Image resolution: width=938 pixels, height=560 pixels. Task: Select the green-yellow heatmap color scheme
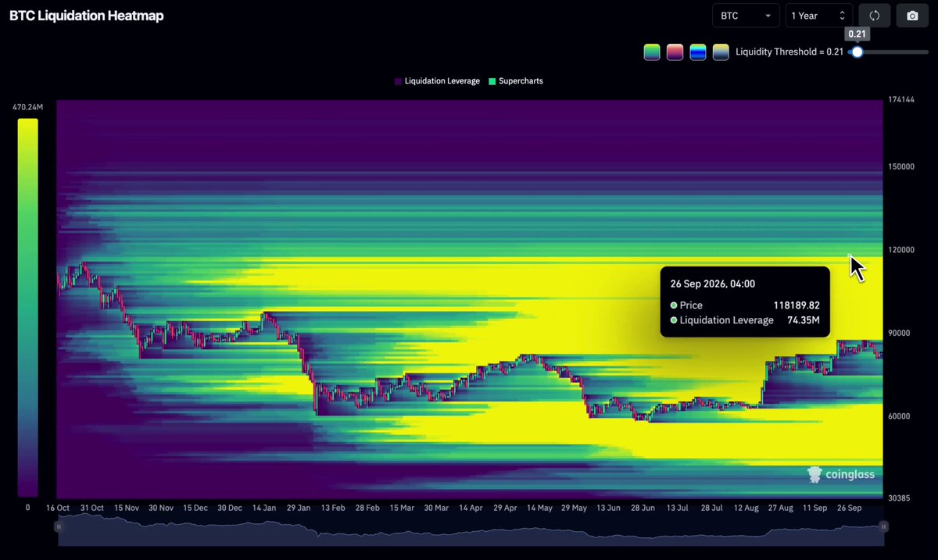tap(652, 52)
